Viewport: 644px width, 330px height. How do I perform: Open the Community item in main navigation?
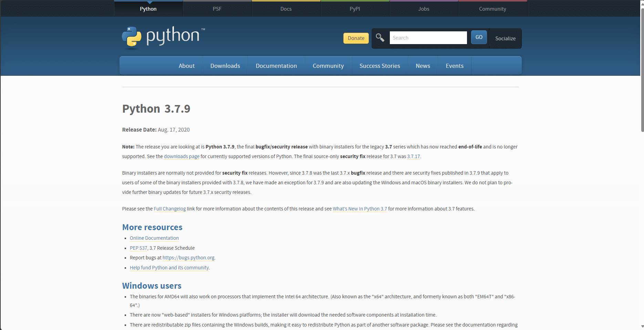[x=328, y=66]
